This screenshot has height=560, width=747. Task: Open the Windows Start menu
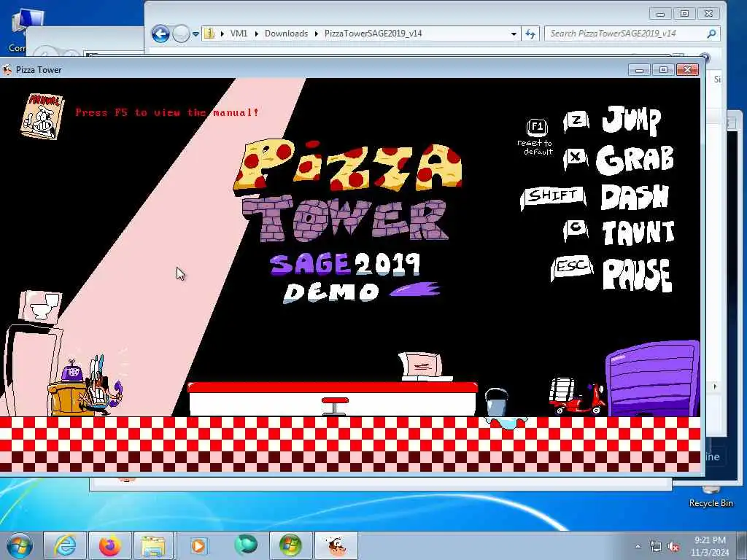[20, 545]
